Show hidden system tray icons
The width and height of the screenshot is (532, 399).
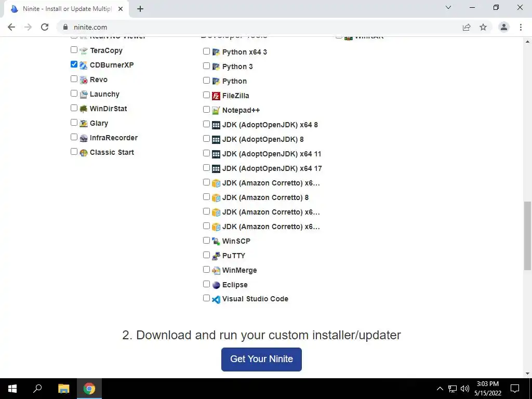click(440, 389)
